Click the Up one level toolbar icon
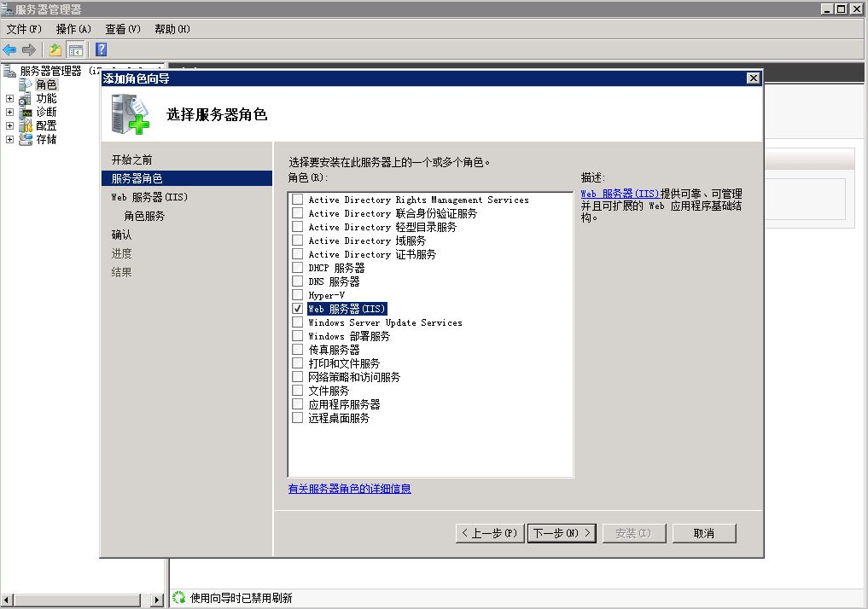Screen dimensions: 868x609 coord(55,49)
